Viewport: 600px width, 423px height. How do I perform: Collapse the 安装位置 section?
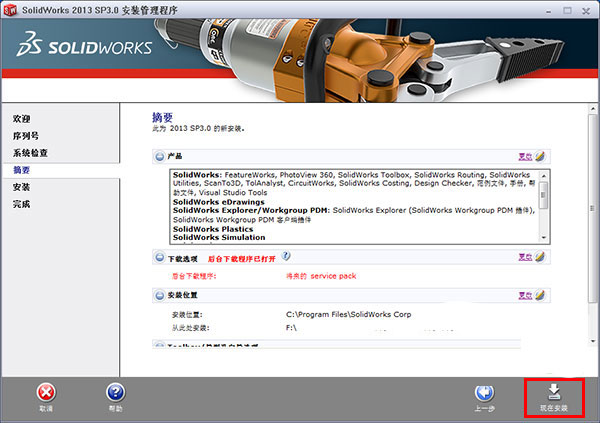tap(160, 296)
